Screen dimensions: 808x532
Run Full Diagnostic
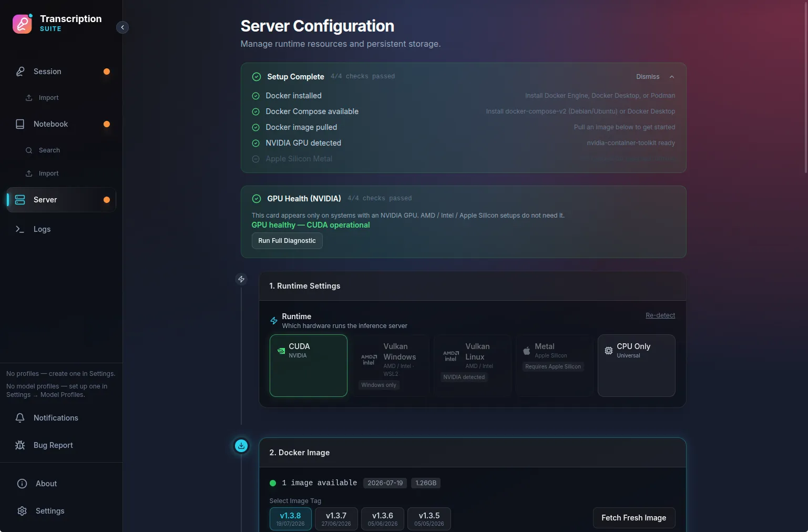[x=287, y=241]
